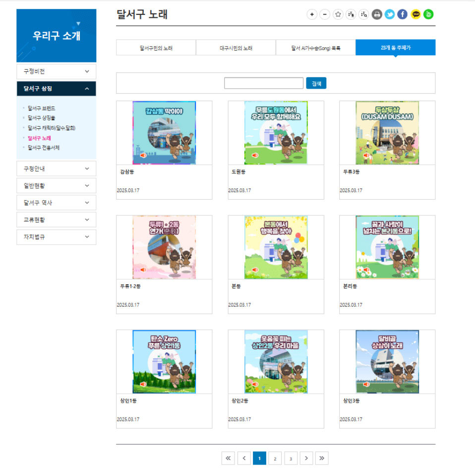Expand the 달서구 역사 sidebar menu
Viewport: 475px width, 476px height.
[56, 203]
